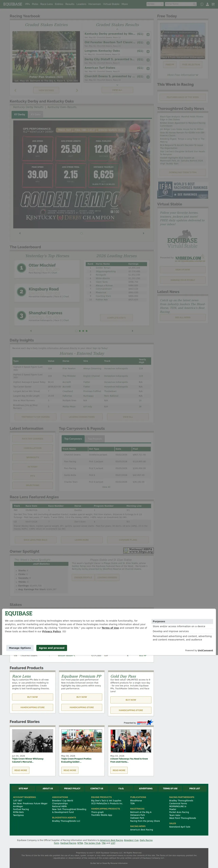218x868 pixels.
Task: Select the Kentucky Derby carousel pagination dot
Action: [81, 233]
